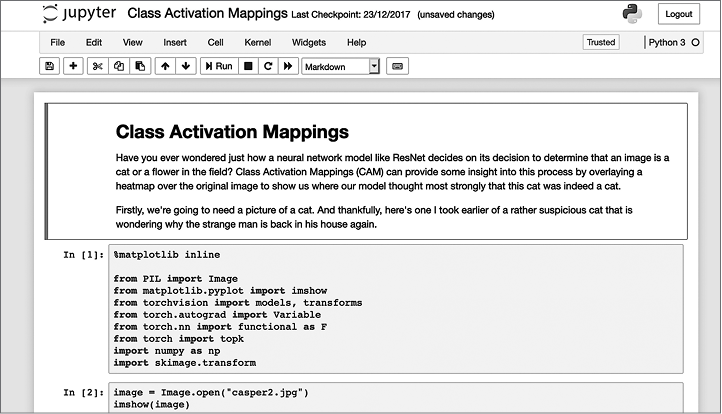
Task: Click the Logout button
Action: (x=679, y=14)
